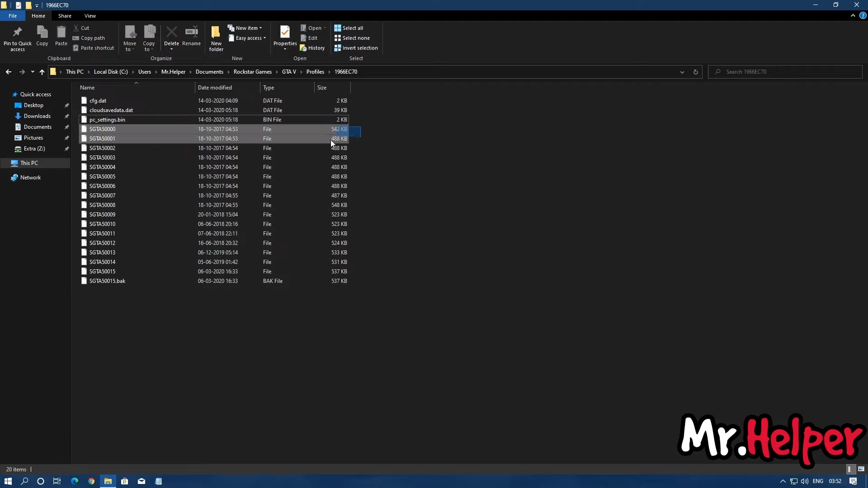The height and width of the screenshot is (488, 868).
Task: Collapse the ribbon with the chevron
Action: (853, 16)
